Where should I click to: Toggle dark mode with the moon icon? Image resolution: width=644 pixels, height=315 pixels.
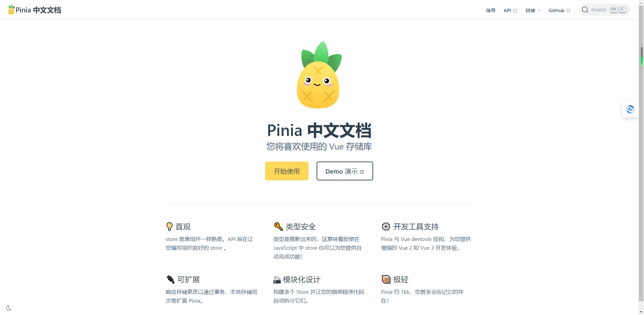(9, 308)
